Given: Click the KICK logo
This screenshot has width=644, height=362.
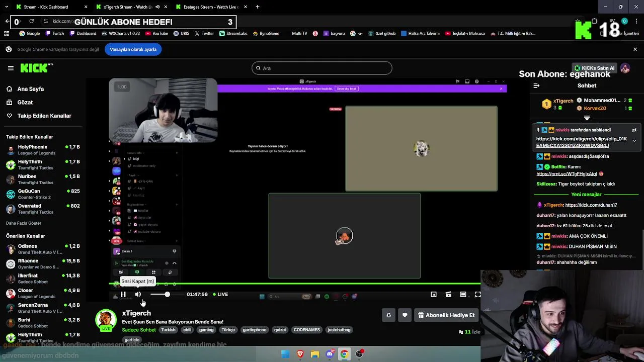Looking at the screenshot, I should point(36,68).
